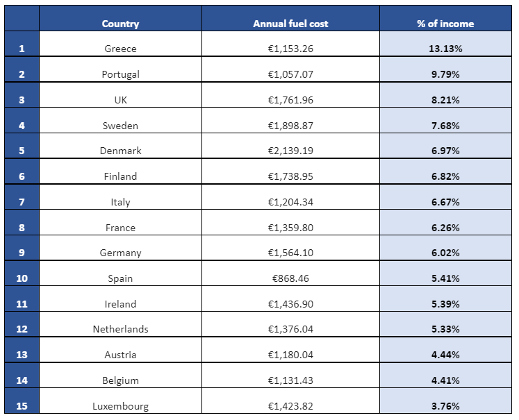Select Greece's 13.13% income cell
Viewport: 519px width, 420px height.
tap(445, 44)
